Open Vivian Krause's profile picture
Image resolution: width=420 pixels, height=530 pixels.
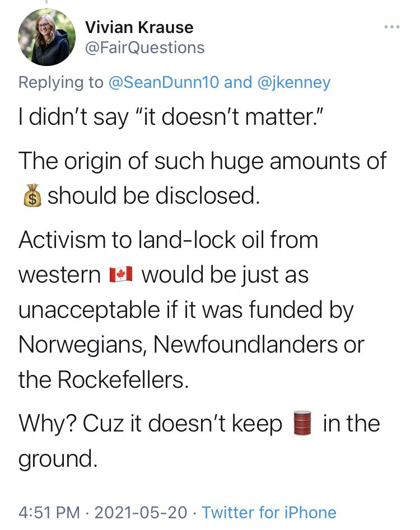tap(46, 37)
